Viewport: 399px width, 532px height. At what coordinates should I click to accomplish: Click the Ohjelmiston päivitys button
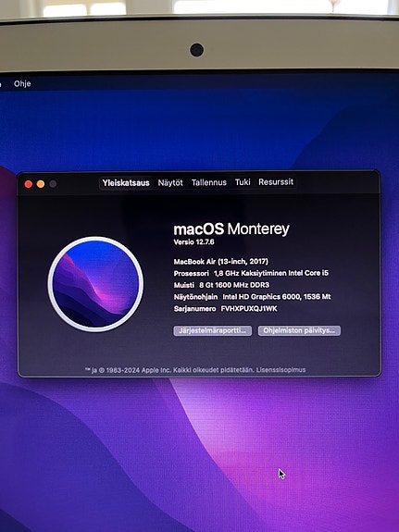pyautogui.click(x=299, y=330)
